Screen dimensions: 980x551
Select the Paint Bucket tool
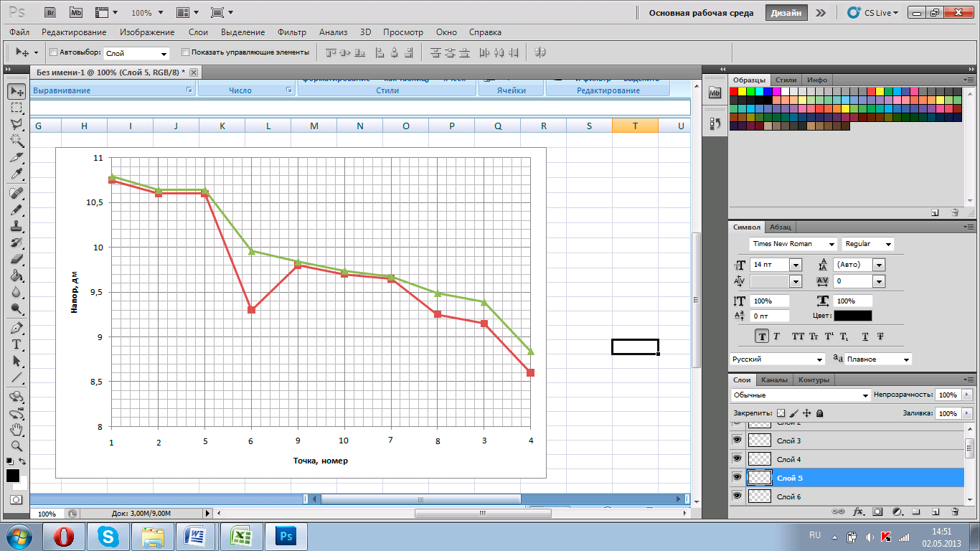point(17,275)
